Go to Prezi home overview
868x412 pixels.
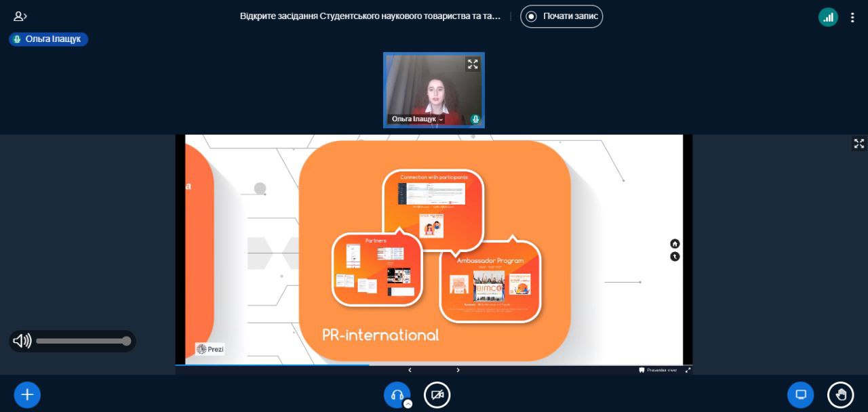click(x=675, y=244)
